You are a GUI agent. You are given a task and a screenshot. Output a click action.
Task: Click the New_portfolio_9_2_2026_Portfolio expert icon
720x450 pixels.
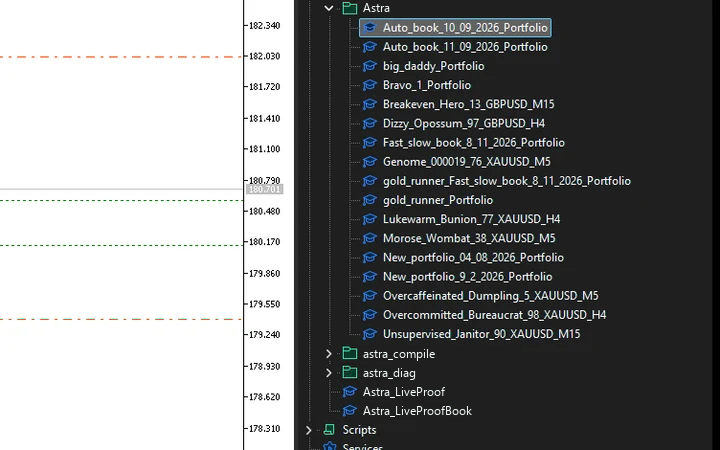tap(370, 277)
